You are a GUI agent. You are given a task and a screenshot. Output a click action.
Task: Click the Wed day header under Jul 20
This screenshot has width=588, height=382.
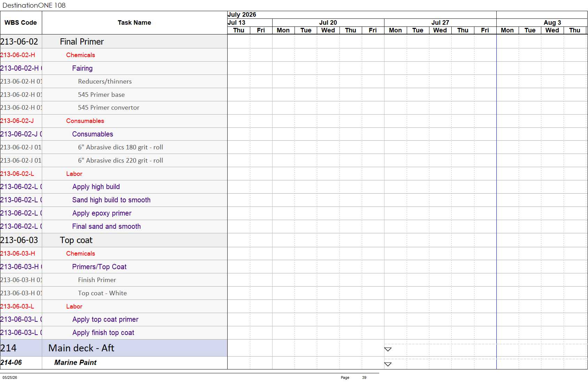click(328, 30)
